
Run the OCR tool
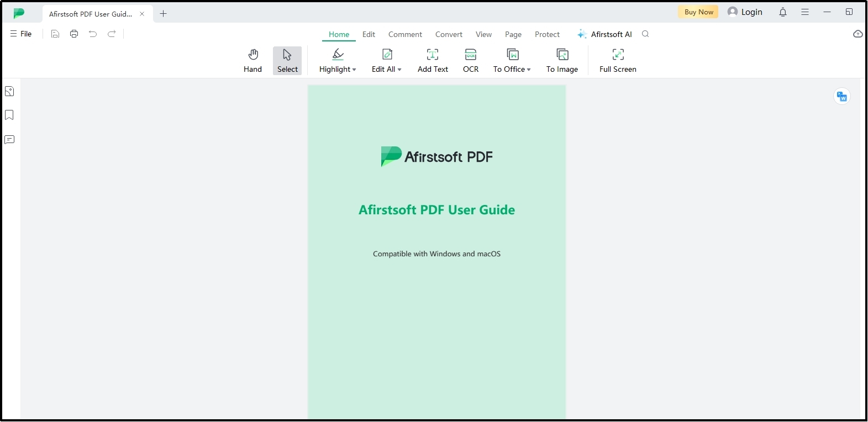(x=471, y=61)
